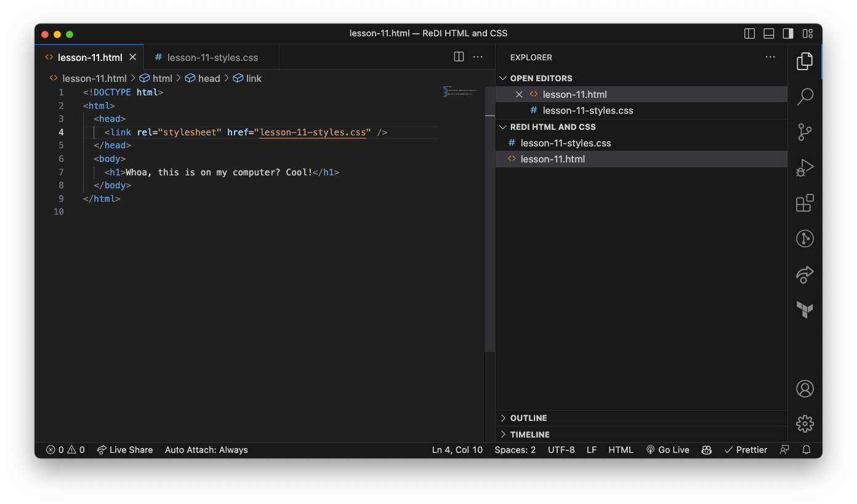This screenshot has width=857, height=504.
Task: Open the Source Control view
Action: [805, 132]
